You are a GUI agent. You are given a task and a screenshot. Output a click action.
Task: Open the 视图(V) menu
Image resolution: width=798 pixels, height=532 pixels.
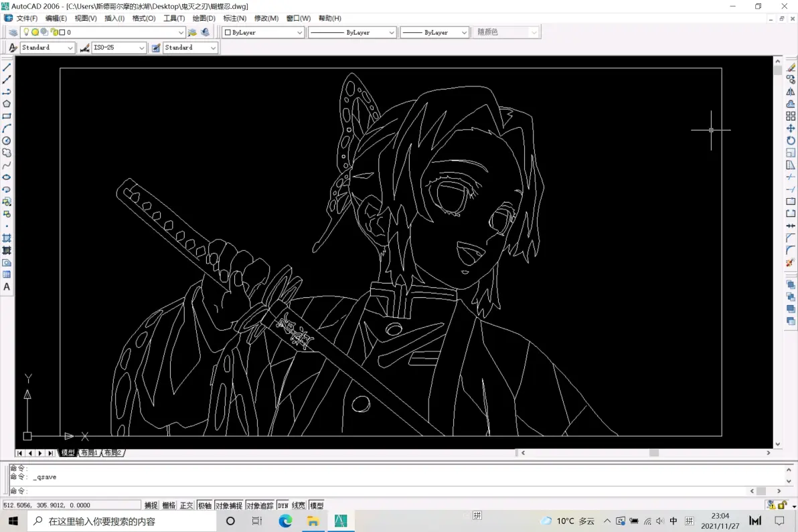pyautogui.click(x=86, y=18)
